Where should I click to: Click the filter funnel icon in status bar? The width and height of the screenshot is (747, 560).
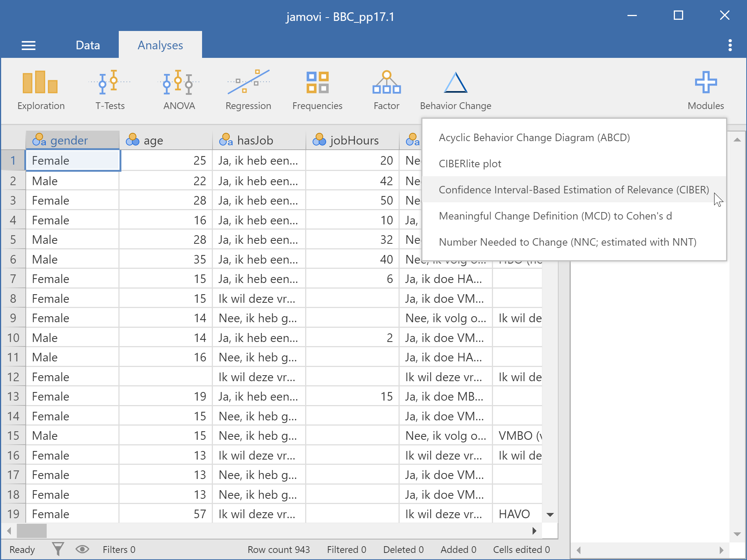pyautogui.click(x=58, y=549)
